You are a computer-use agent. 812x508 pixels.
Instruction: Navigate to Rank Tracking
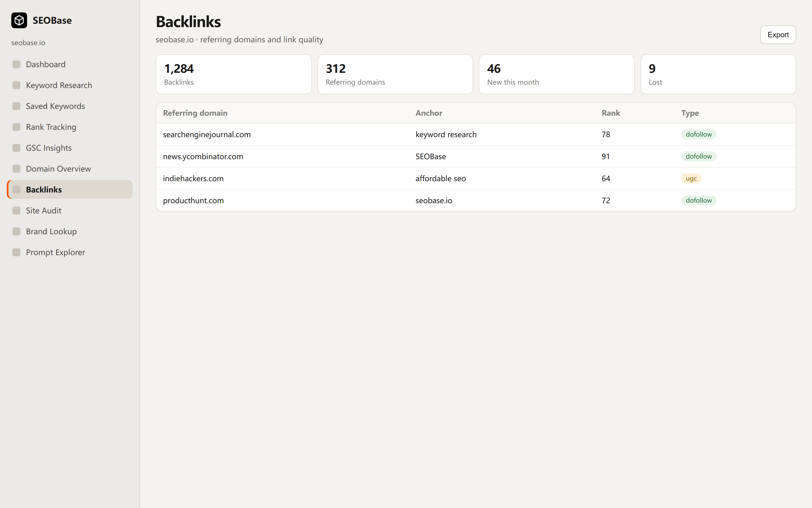[x=70, y=127]
